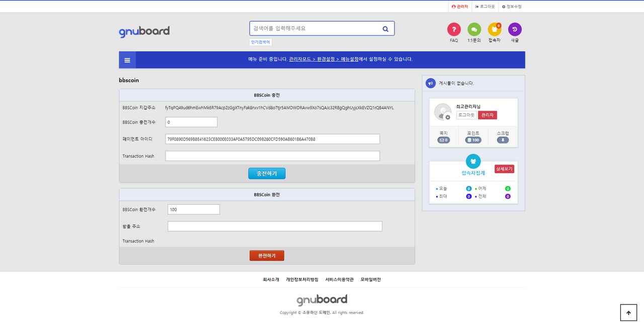Screen dimensions: 644x322
Task: Click 관리자 link in top bar
Action: 460,7
